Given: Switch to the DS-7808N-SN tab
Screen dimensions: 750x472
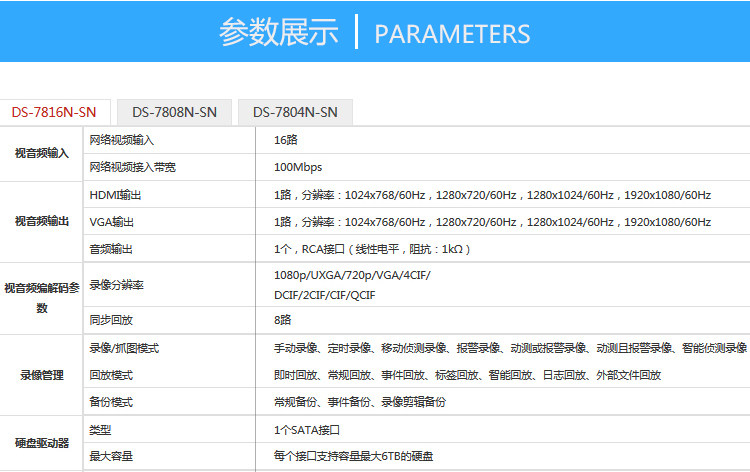Looking at the screenshot, I should coord(175,112).
